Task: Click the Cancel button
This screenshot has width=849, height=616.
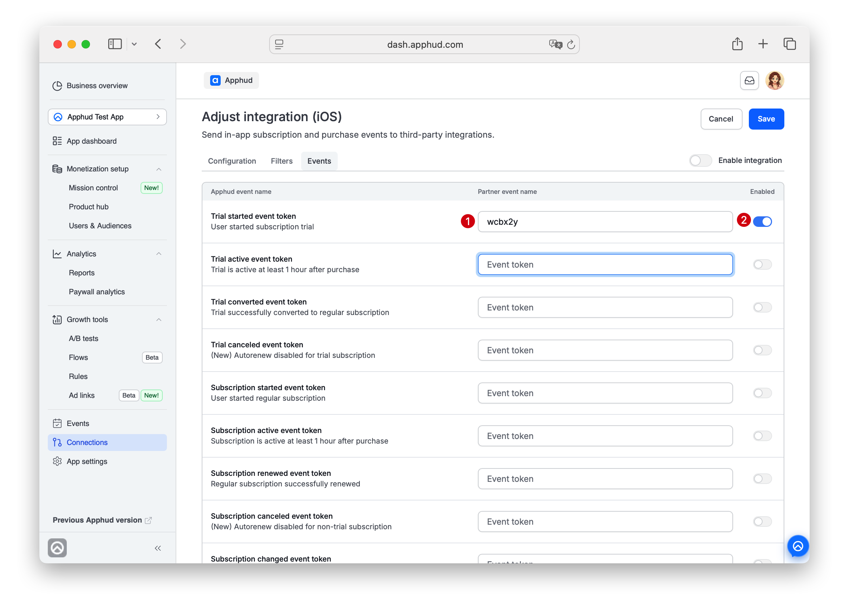Action: click(721, 119)
